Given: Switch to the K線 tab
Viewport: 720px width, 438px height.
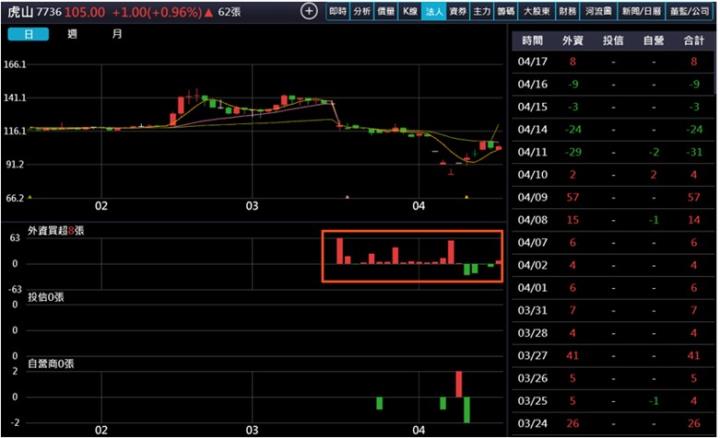Looking at the screenshot, I should 410,11.
